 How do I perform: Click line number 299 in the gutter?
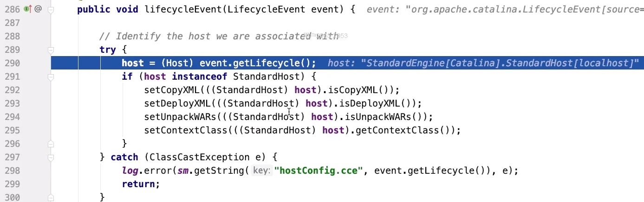point(12,184)
